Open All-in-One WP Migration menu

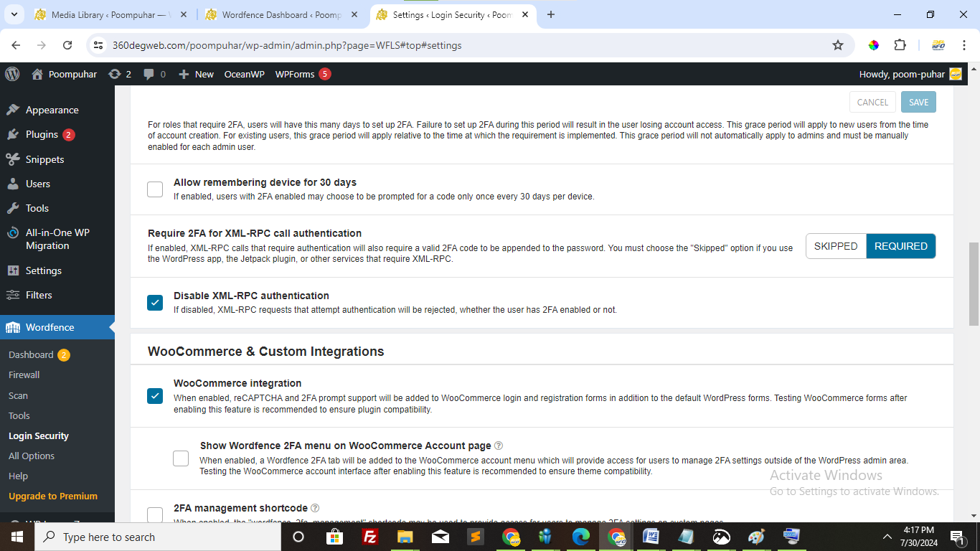click(x=57, y=239)
